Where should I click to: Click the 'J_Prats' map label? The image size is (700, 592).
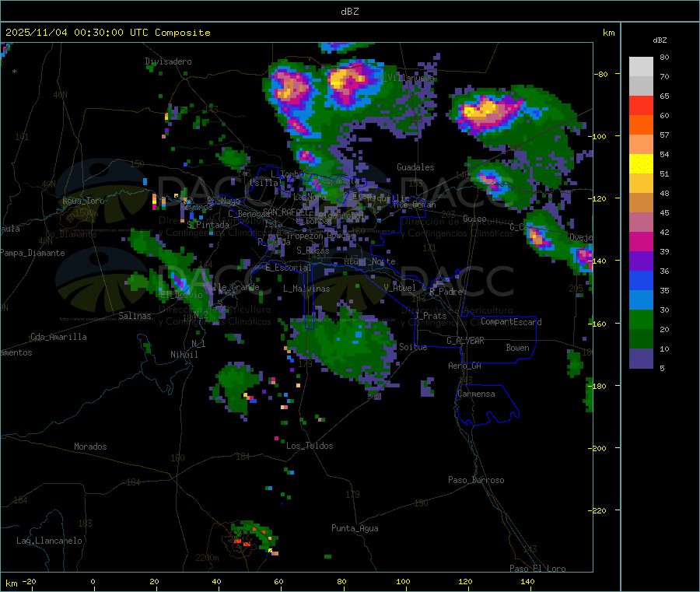point(430,316)
